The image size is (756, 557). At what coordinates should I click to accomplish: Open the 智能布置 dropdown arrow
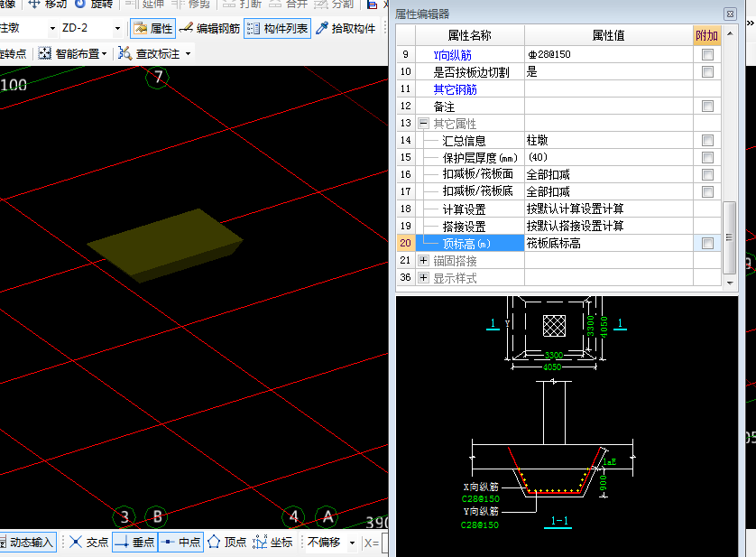click(x=104, y=53)
